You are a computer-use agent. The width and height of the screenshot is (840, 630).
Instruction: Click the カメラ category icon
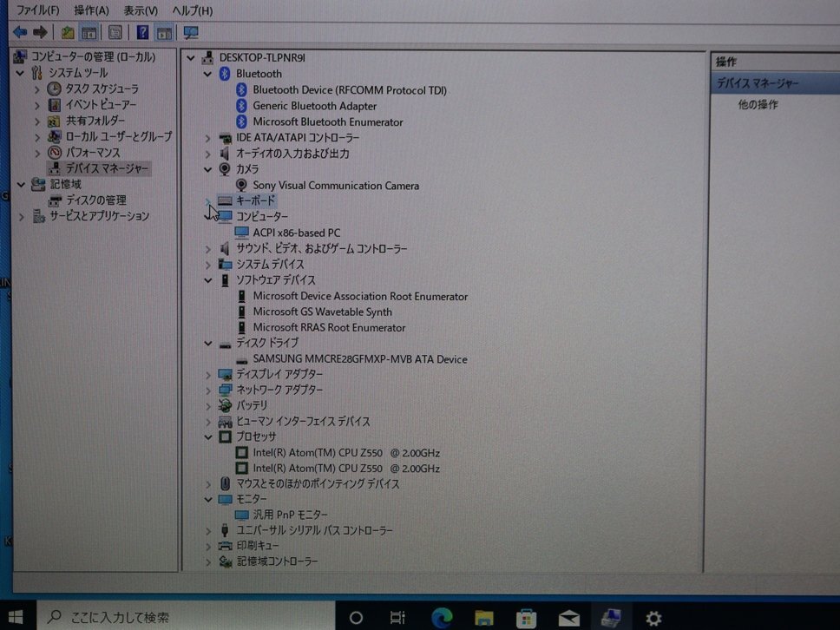point(225,169)
